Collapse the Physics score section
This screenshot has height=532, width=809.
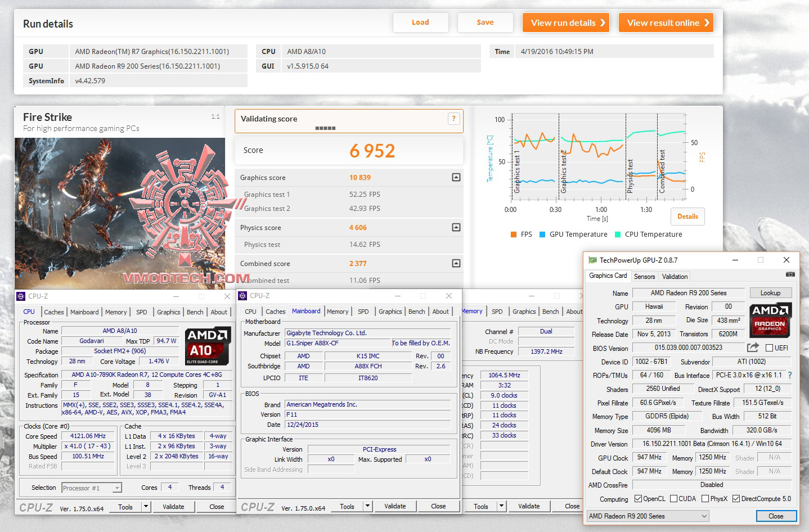click(456, 227)
